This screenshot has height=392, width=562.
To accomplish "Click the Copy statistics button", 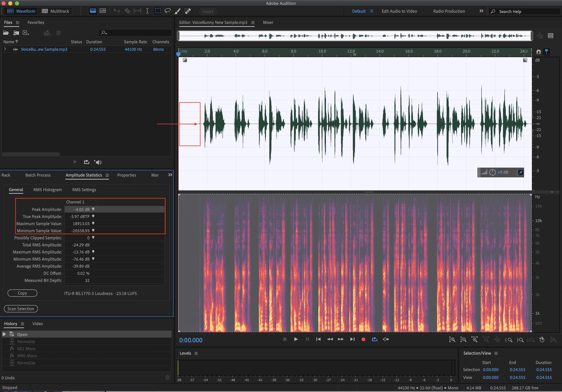I will click(x=22, y=293).
